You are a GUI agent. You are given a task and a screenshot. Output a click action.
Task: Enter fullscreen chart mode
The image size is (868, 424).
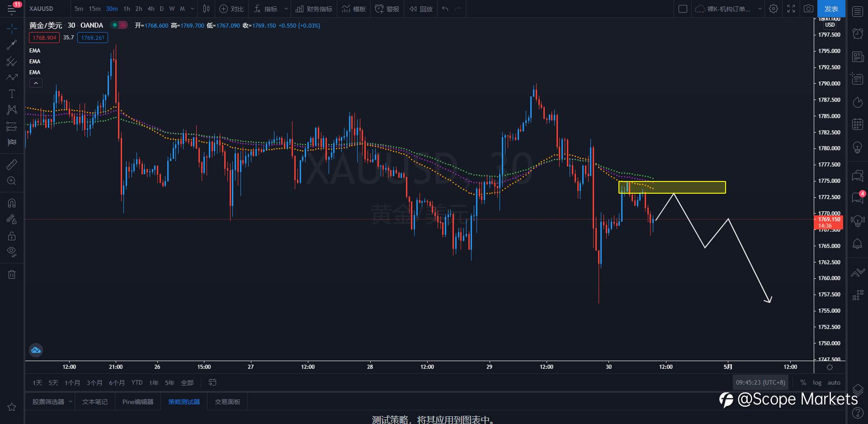pos(791,9)
